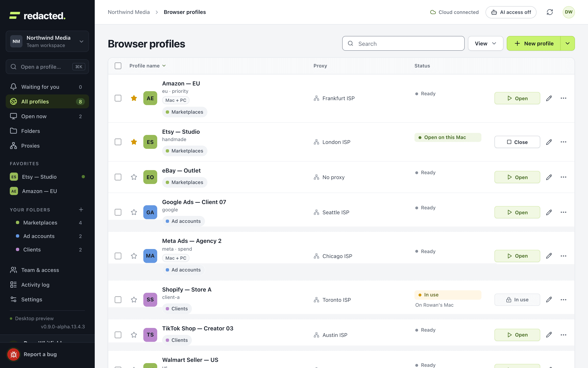The width and height of the screenshot is (588, 368).
Task: Open the Activity log page
Action: click(x=47, y=285)
